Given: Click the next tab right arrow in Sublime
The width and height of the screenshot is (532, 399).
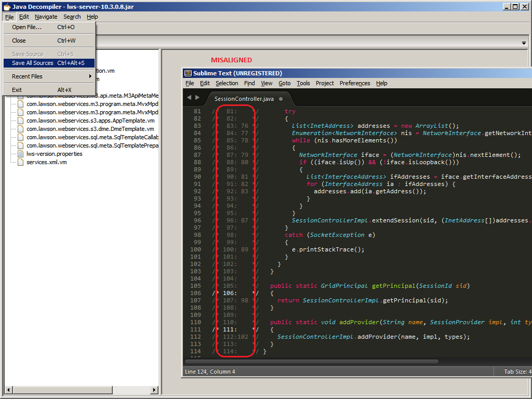Looking at the screenshot, I should click(x=197, y=97).
